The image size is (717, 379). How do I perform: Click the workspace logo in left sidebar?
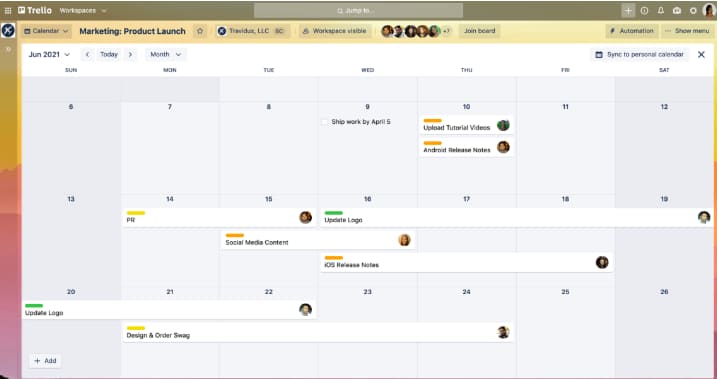tap(8, 31)
